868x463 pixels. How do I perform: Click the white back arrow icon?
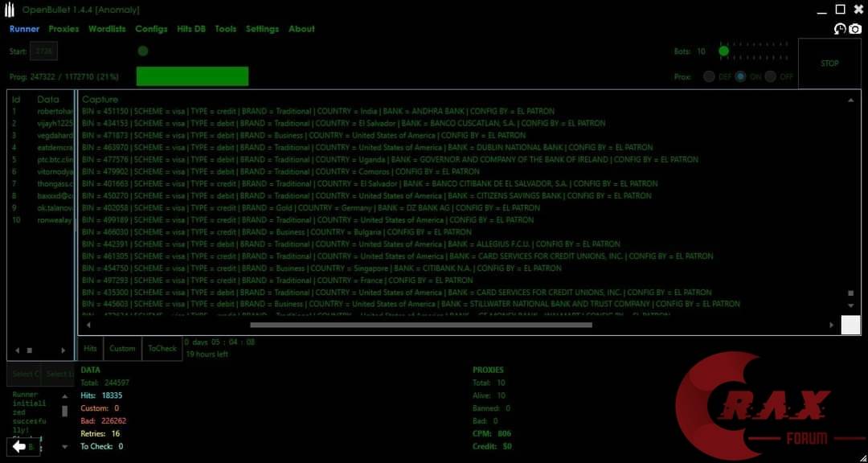tap(19, 446)
